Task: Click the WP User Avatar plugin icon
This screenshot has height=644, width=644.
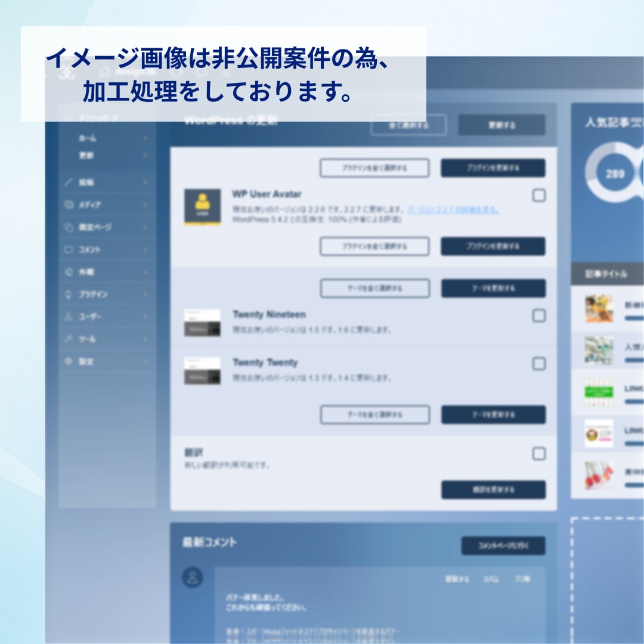Action: click(203, 207)
